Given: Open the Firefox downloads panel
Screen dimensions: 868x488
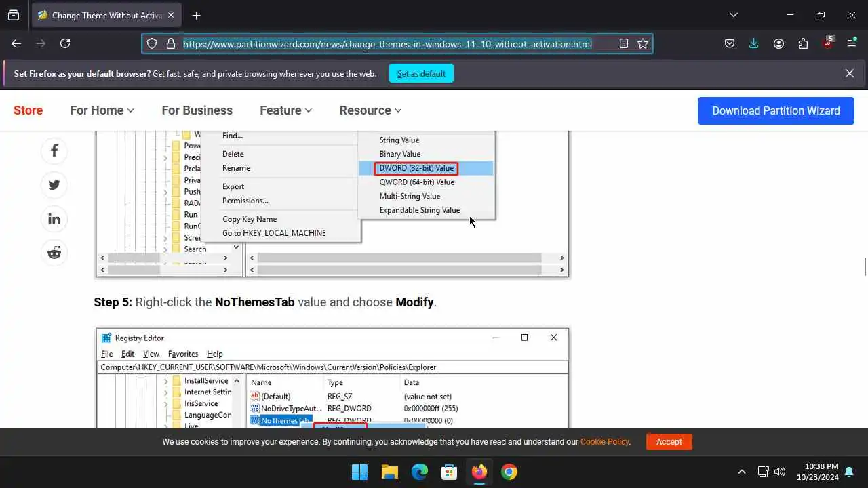Looking at the screenshot, I should 754,43.
